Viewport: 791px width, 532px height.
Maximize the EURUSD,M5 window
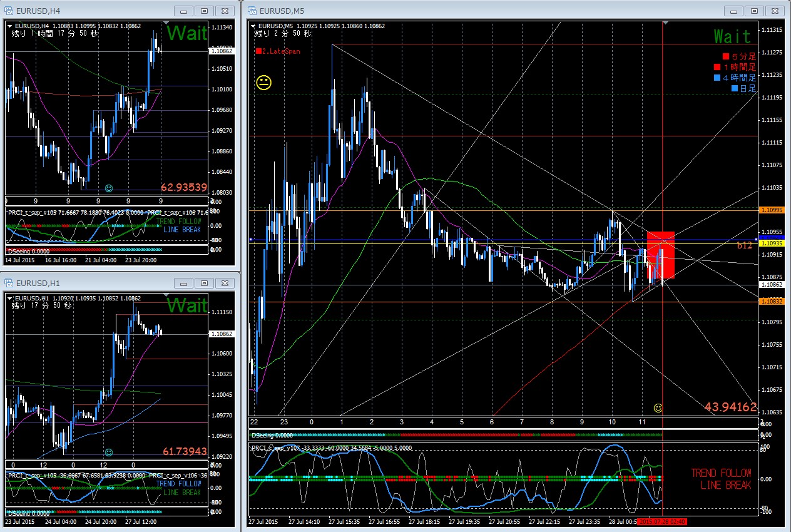tap(753, 11)
